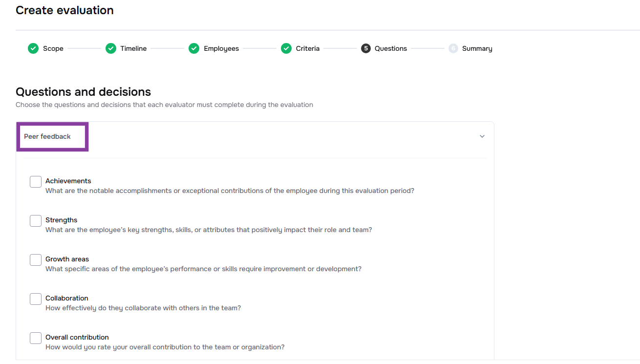Click the step 5 Questions circle icon

coord(365,48)
